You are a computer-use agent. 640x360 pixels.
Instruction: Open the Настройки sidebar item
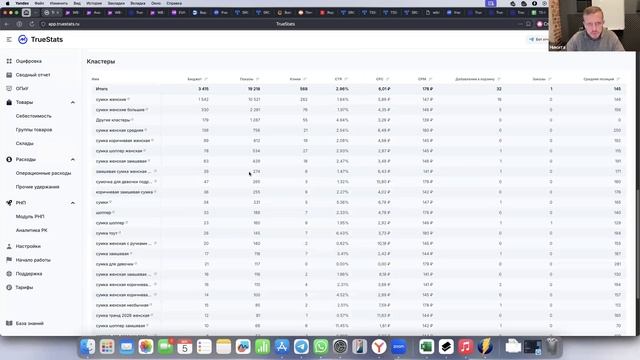coord(28,247)
